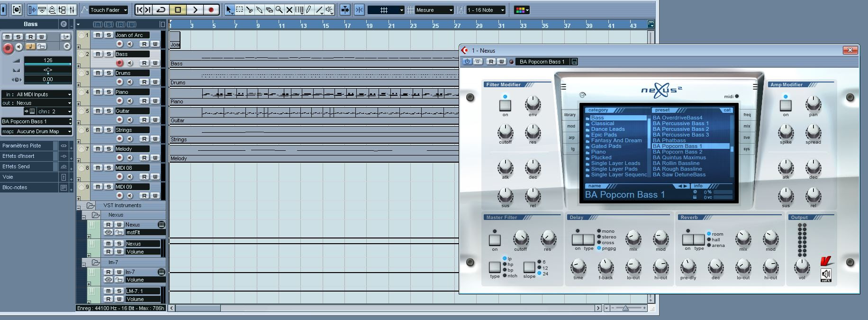Click bar 17 on the timeline ruler
The width and height of the screenshot is (868, 320).
click(348, 25)
